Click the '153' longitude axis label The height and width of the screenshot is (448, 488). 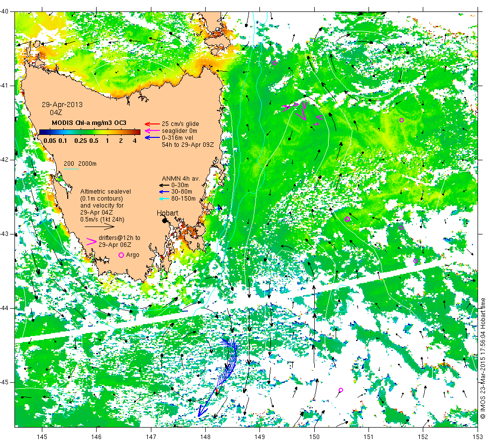(478, 437)
